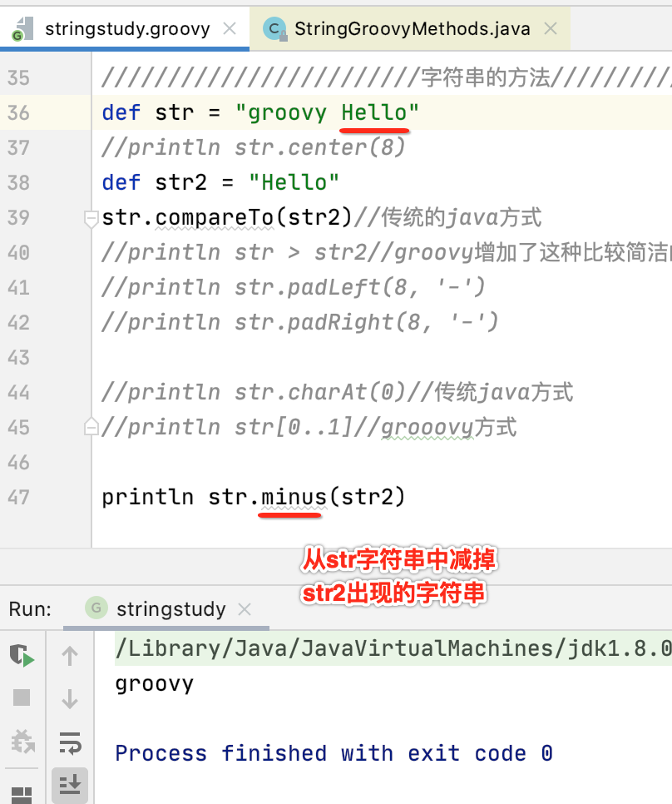The image size is (672, 804).
Task: Close the stringstudy run tab
Action: coord(245,609)
